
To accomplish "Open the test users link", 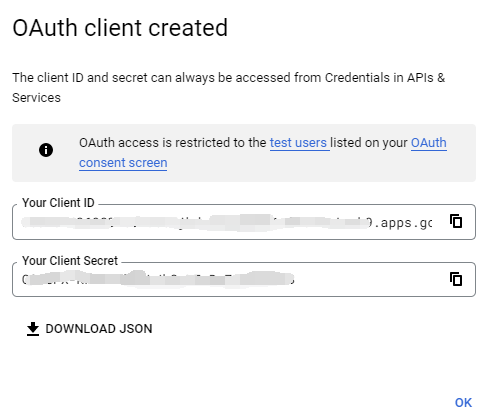I will pos(298,143).
